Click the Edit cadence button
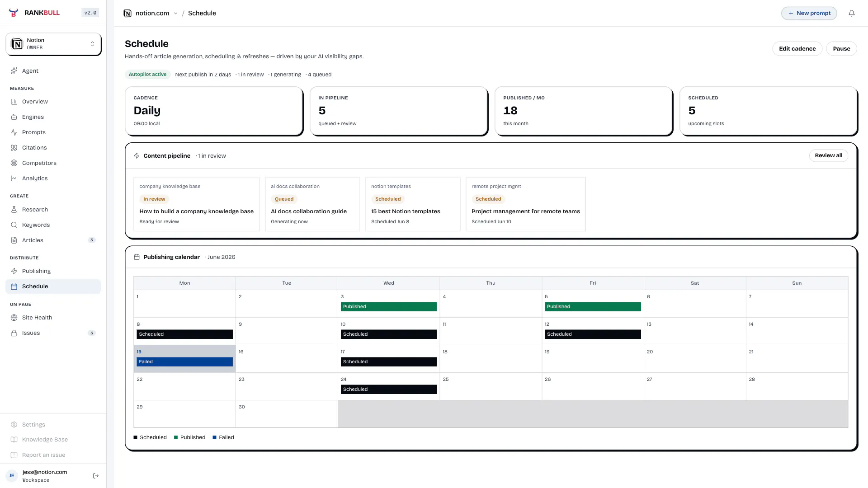Image resolution: width=868 pixels, height=488 pixels. click(797, 49)
